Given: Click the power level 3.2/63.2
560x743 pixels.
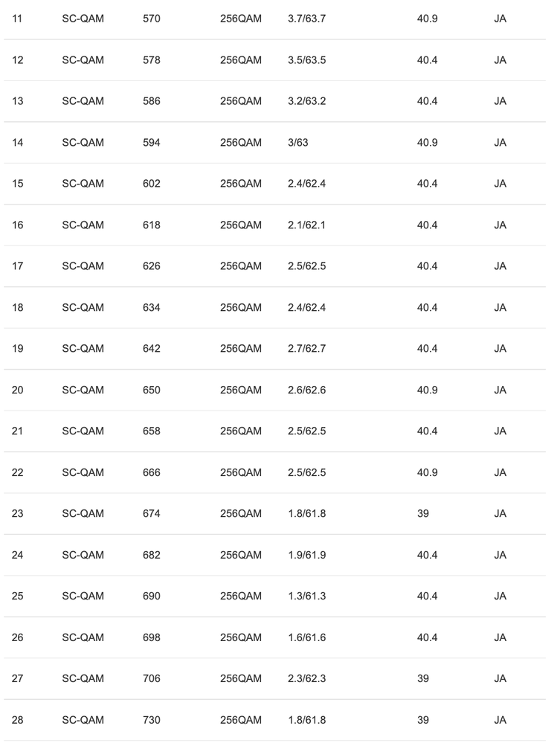Looking at the screenshot, I should (x=306, y=101).
